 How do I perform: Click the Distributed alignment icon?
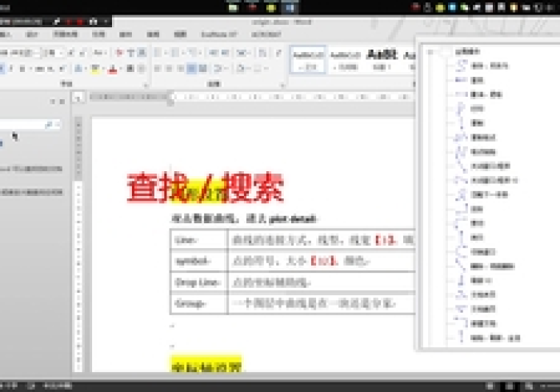(x=203, y=68)
